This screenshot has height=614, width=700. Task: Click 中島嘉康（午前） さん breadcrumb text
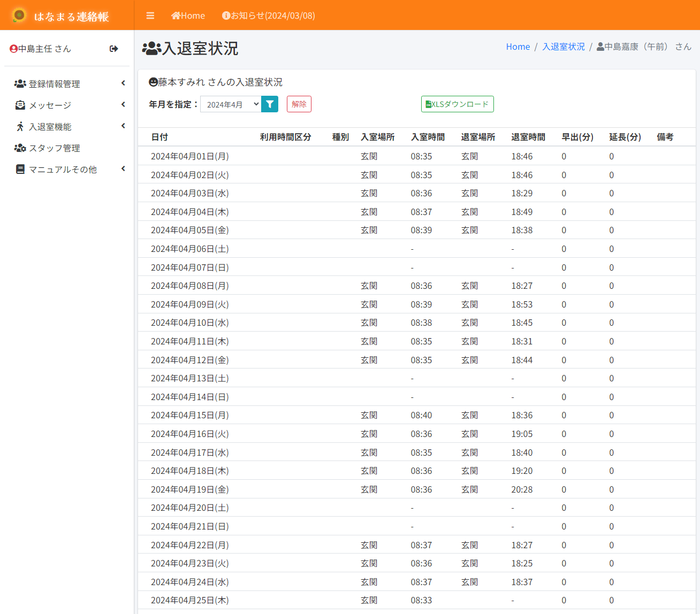click(644, 47)
